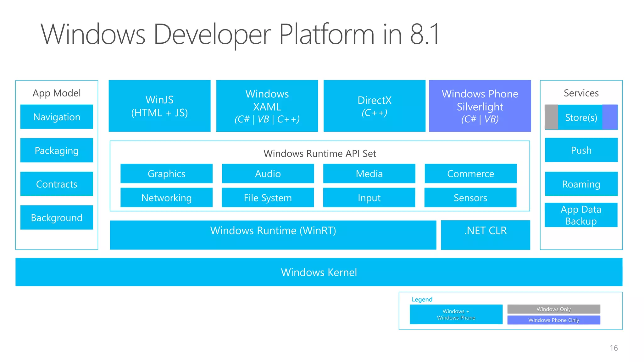Image resolution: width=644 pixels, height=362 pixels.
Task: Click the WinJS (HTML + JS) tile
Action: 159,106
